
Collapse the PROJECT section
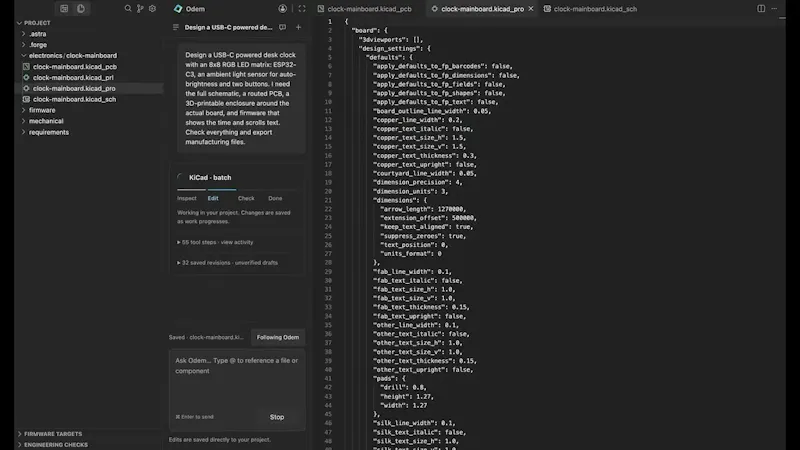coord(19,23)
